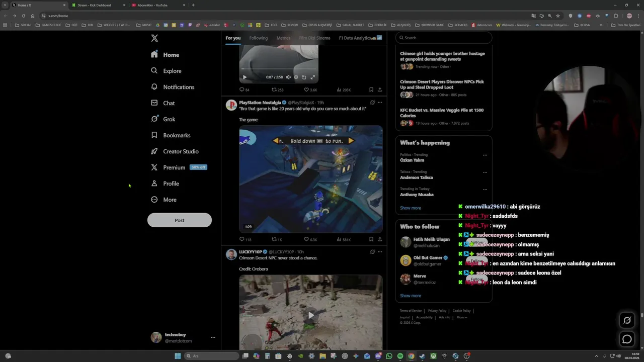
Task: Open top video settings gear
Action: coord(296,77)
